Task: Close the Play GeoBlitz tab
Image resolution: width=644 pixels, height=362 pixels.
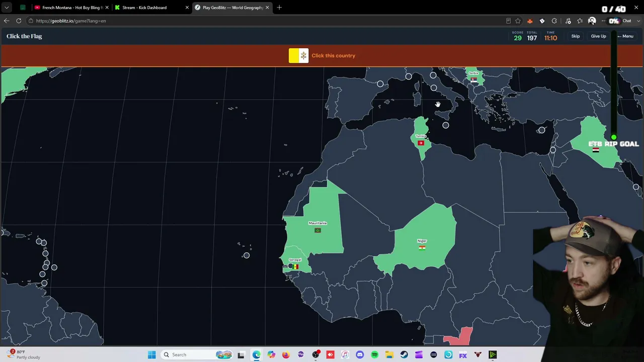Action: click(267, 8)
